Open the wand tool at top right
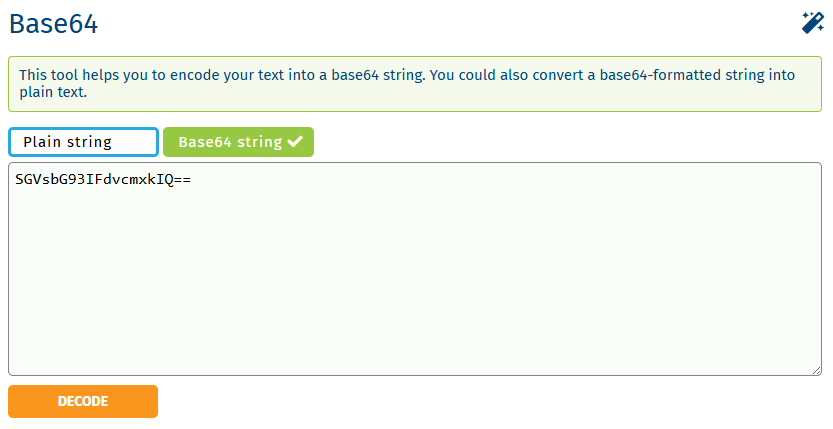This screenshot has height=429, width=833. point(812,23)
